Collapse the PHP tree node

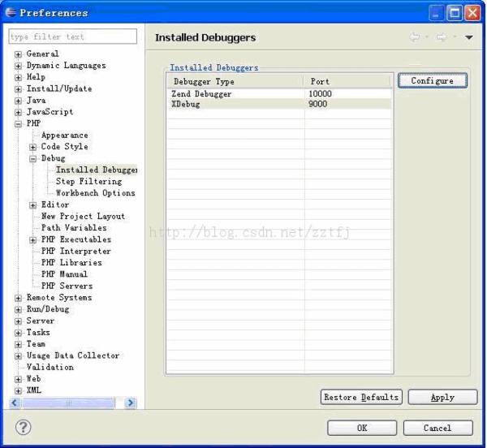(19, 124)
